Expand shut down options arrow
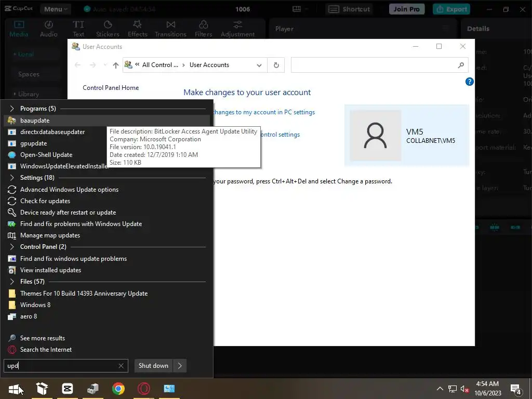532x399 pixels. pyautogui.click(x=180, y=366)
